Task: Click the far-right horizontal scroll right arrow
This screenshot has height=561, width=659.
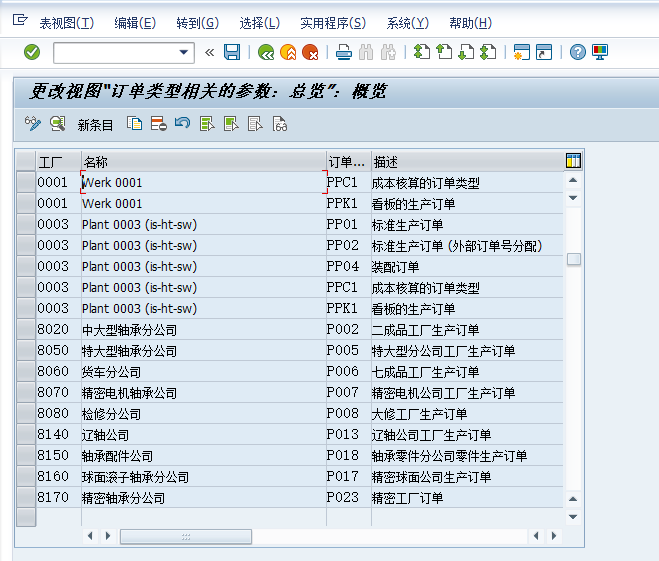Action: click(554, 536)
